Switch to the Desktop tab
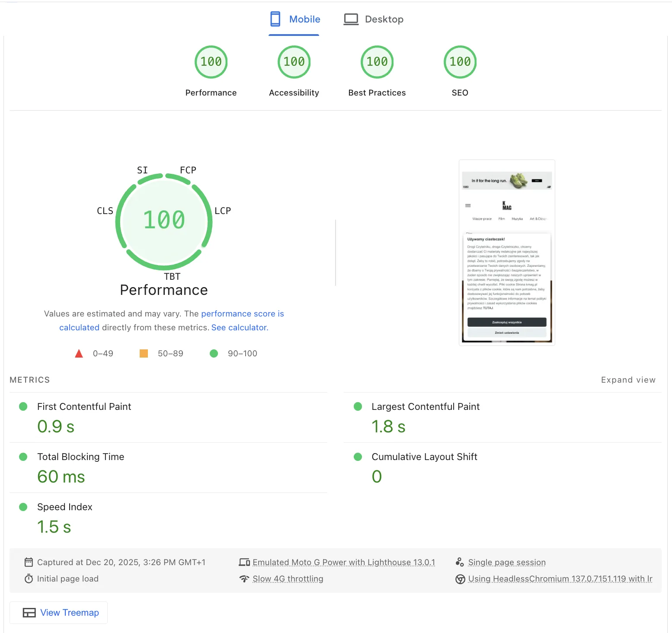672x633 pixels. (x=374, y=19)
